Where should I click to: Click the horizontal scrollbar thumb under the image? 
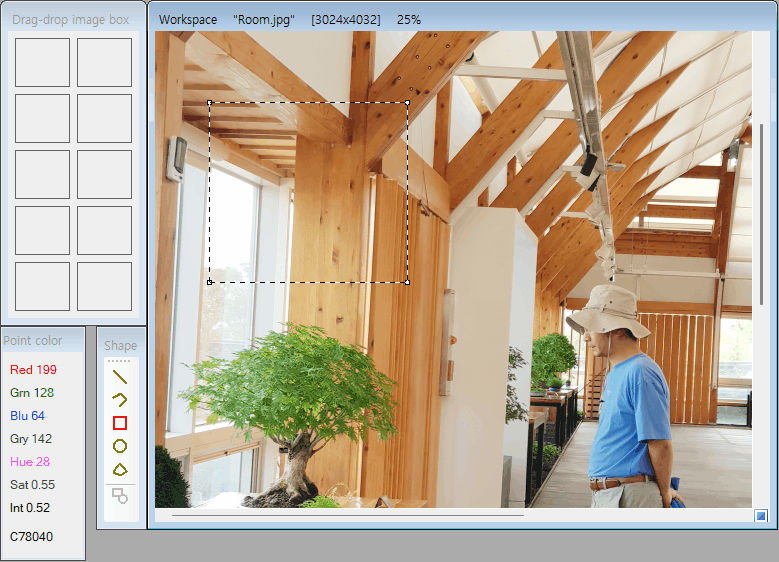(x=348, y=515)
